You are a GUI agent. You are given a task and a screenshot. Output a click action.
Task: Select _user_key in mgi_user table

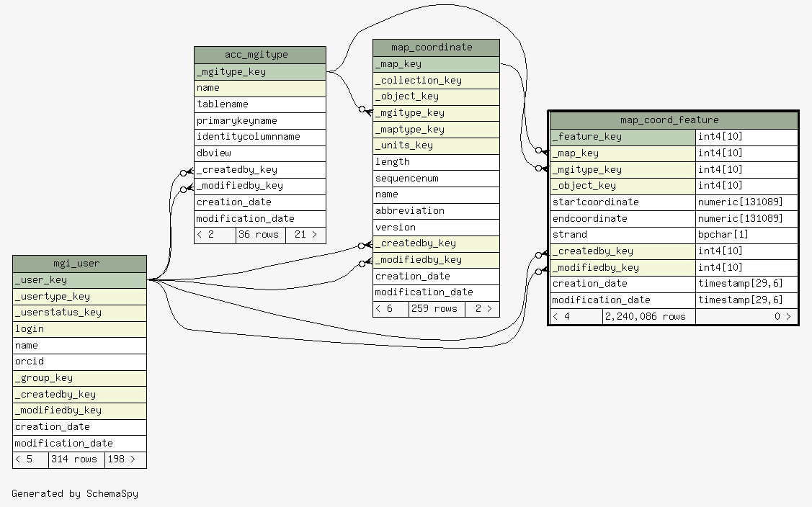click(x=79, y=281)
